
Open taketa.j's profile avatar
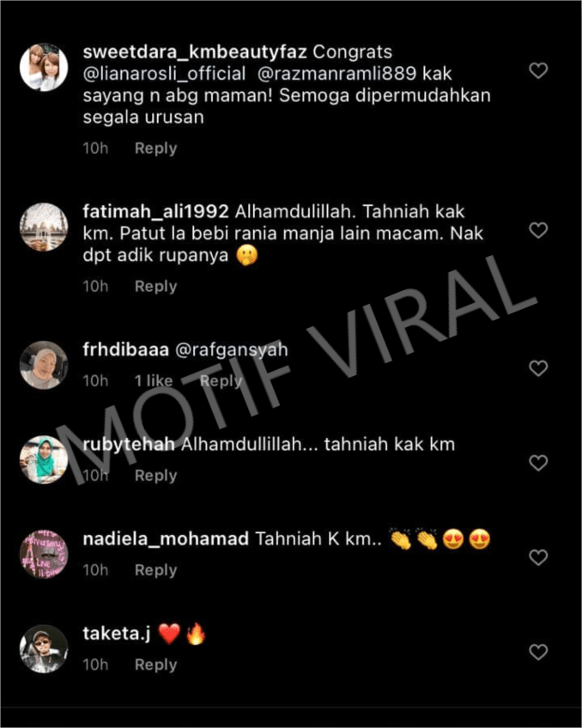pyautogui.click(x=44, y=649)
